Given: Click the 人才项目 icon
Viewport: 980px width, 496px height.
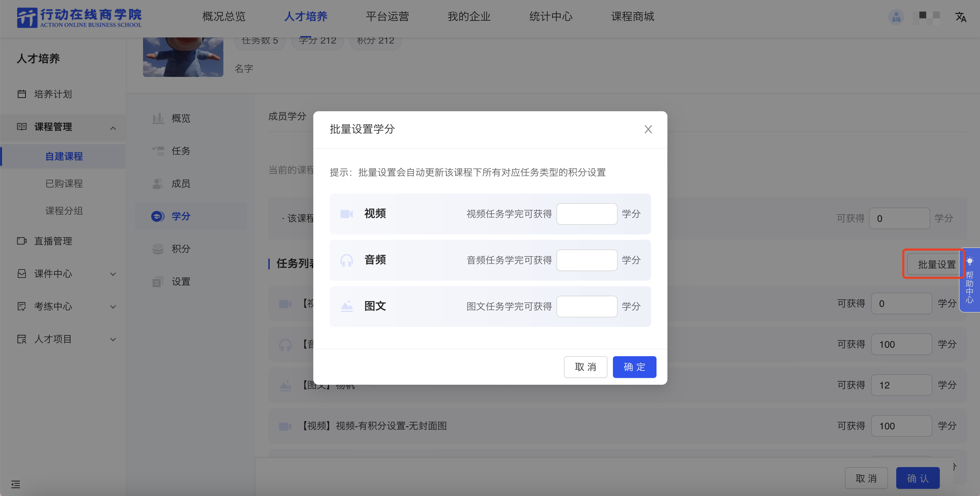Looking at the screenshot, I should click(x=22, y=339).
